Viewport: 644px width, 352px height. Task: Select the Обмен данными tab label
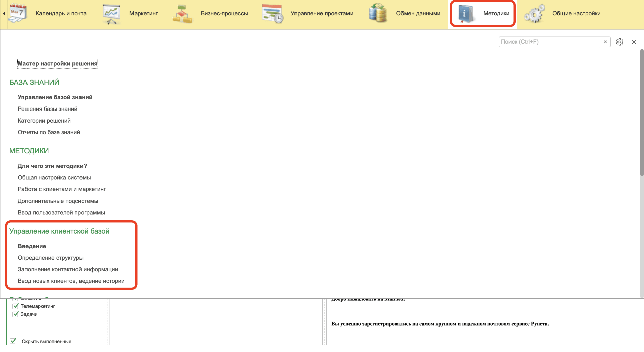pos(418,14)
